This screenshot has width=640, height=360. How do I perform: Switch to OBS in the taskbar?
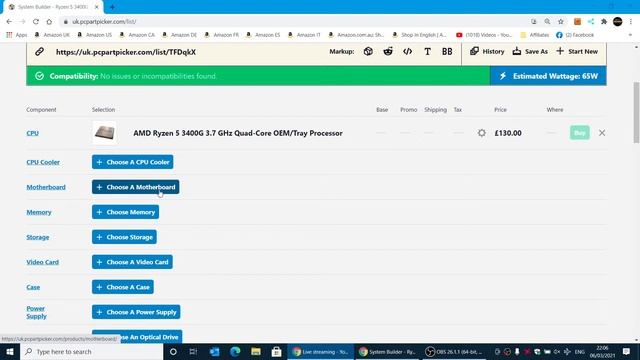point(454,351)
